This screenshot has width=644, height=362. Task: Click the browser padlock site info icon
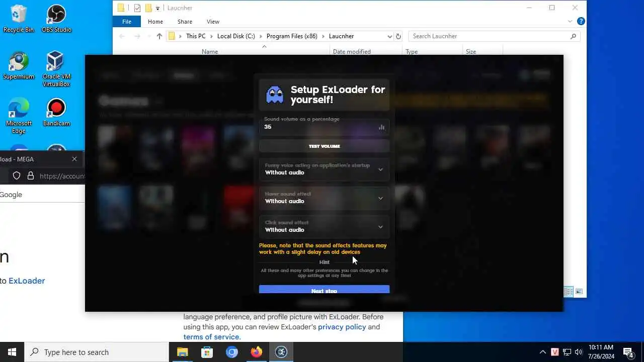(30, 176)
